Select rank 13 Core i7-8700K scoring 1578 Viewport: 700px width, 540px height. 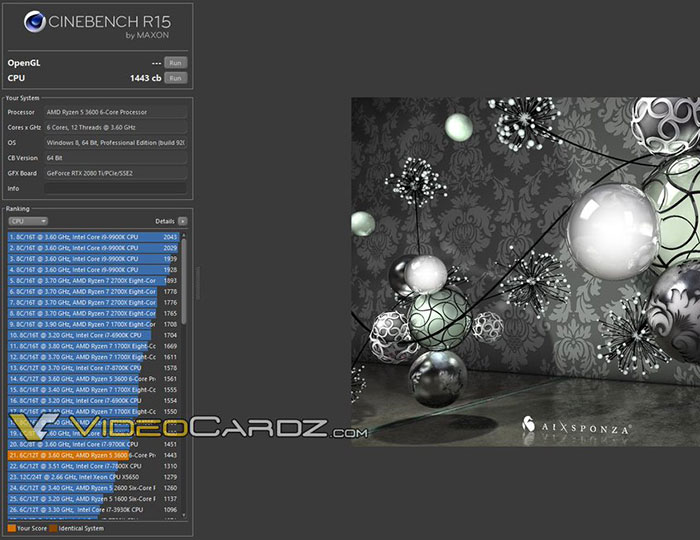pyautogui.click(x=93, y=368)
